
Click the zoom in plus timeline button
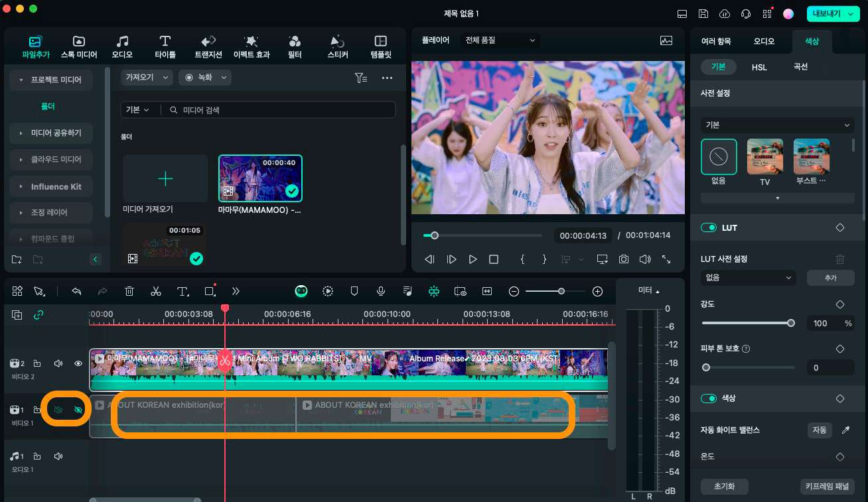click(x=597, y=291)
